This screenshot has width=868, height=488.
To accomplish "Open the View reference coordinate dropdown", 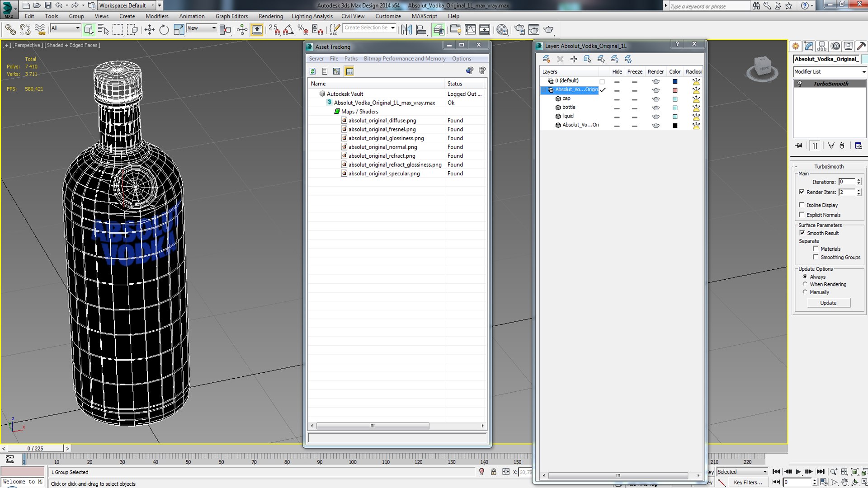I will point(202,28).
